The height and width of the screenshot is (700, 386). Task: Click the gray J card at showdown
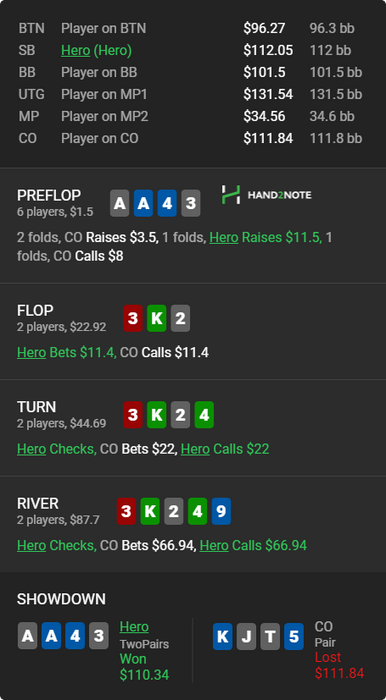pyautogui.click(x=246, y=636)
